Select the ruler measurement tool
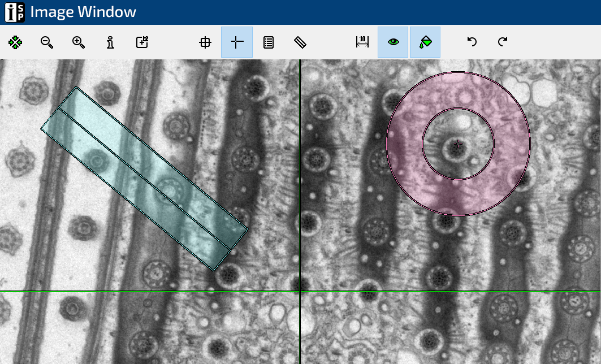Viewport: 601px width, 364px height. [x=300, y=42]
